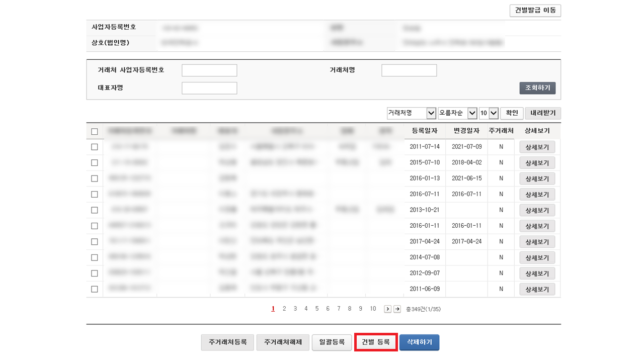Go to page 2
644x362 pixels.
coord(284,309)
